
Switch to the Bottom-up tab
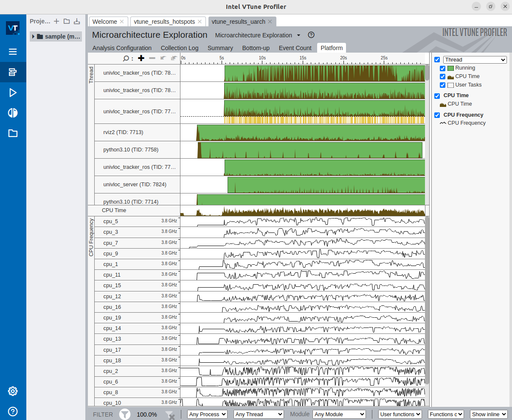(256, 48)
